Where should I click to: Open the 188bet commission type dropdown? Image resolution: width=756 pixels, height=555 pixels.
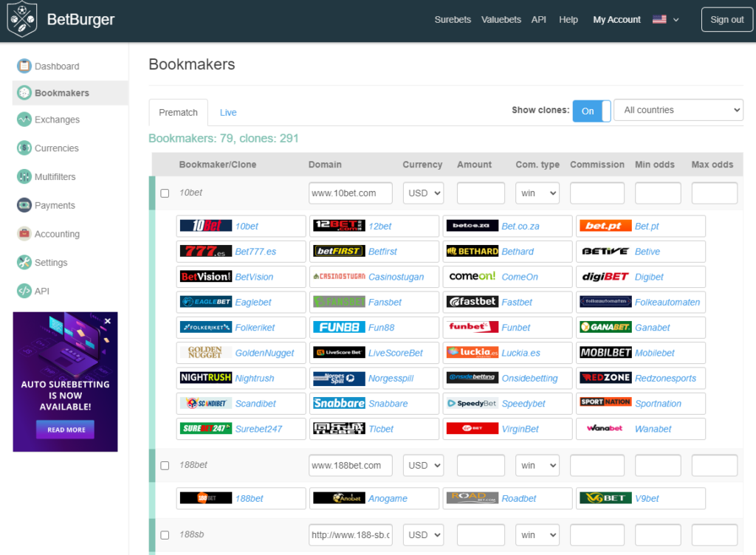tap(537, 466)
